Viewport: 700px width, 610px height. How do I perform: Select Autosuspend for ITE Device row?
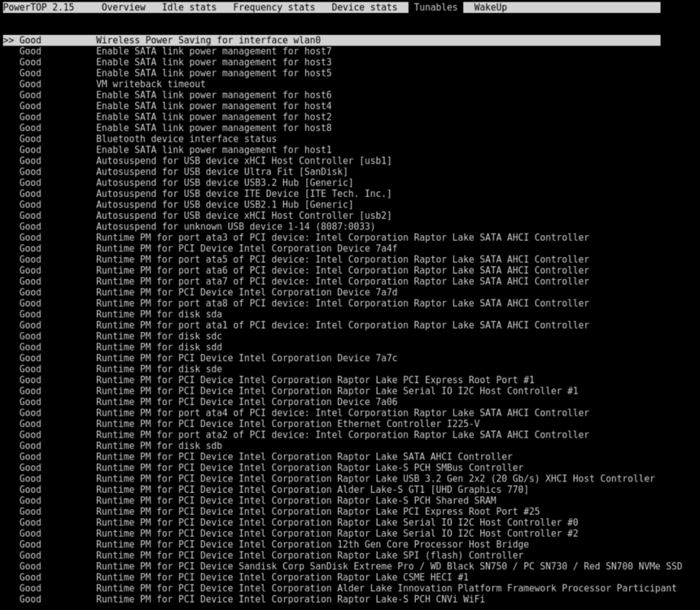(205, 194)
